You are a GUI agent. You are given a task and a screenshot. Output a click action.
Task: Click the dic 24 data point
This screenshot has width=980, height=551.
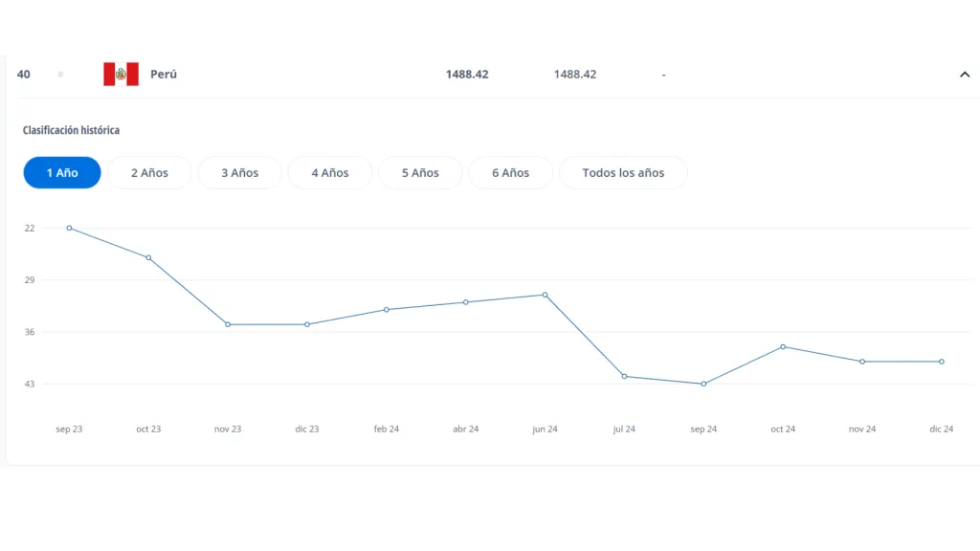point(942,362)
